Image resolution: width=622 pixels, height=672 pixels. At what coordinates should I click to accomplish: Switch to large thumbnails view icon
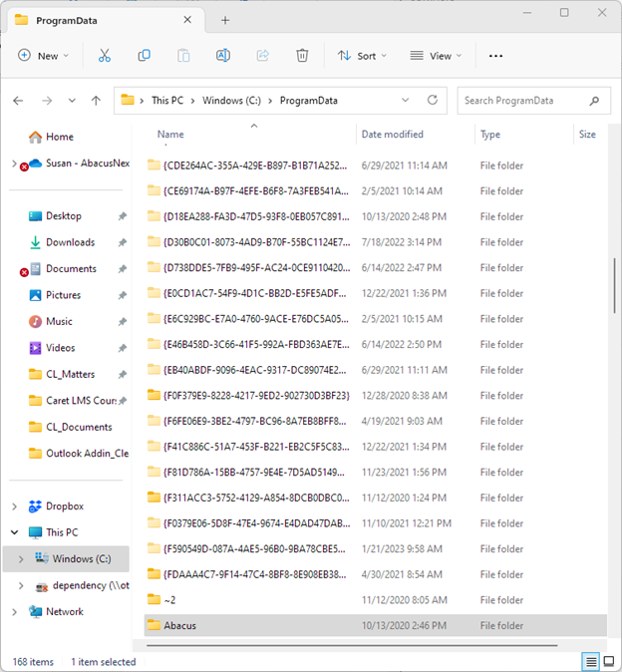click(x=609, y=662)
